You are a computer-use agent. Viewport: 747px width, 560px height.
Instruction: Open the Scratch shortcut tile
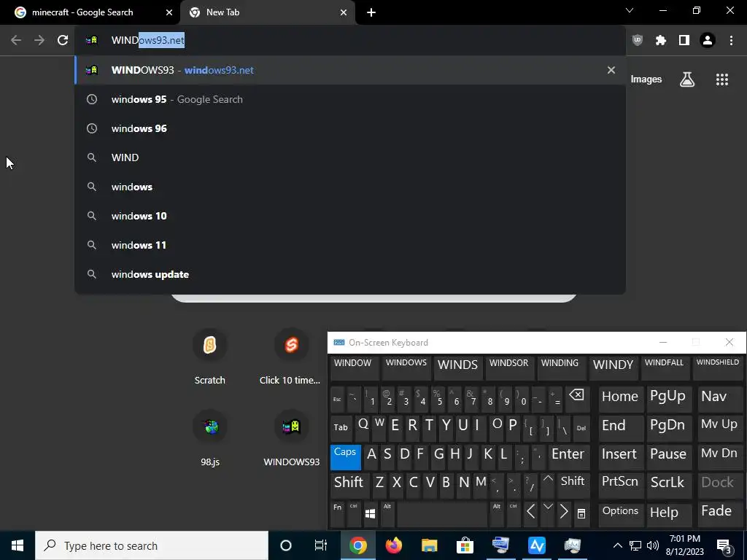pyautogui.click(x=209, y=356)
